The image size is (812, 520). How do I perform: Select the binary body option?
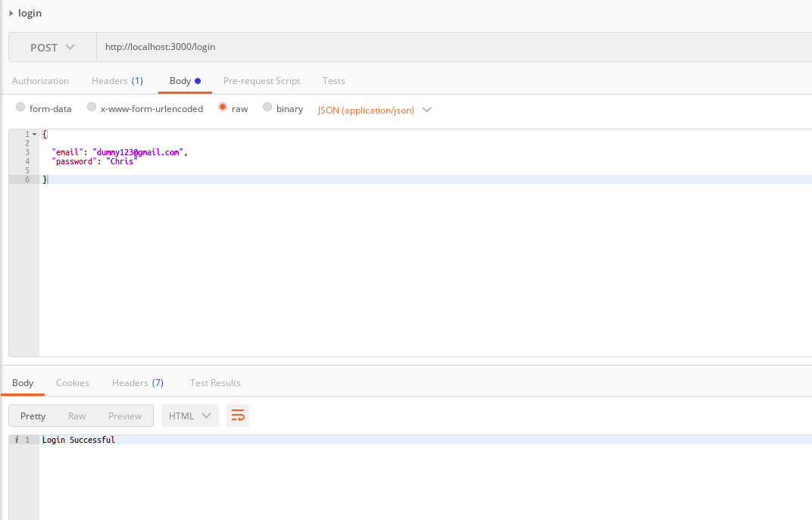[x=267, y=107]
